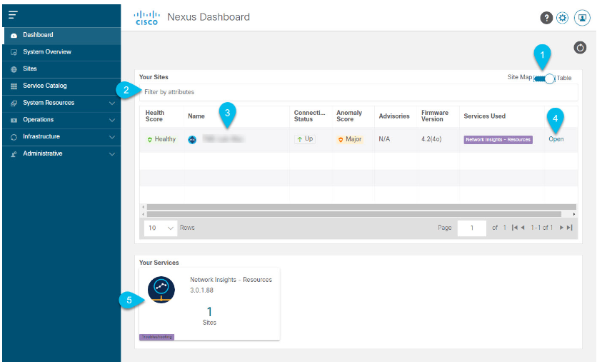The width and height of the screenshot is (597, 364).
Task: Click the Advisories column header
Action: pos(394,116)
